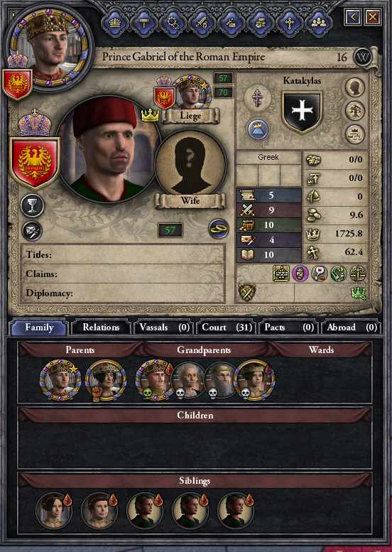Select the father portrait under Parents
The height and width of the screenshot is (552, 392).
59,380
